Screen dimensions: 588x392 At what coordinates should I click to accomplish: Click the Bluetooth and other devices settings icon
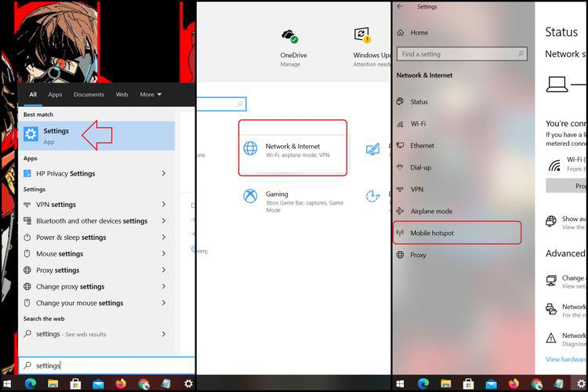(x=27, y=220)
